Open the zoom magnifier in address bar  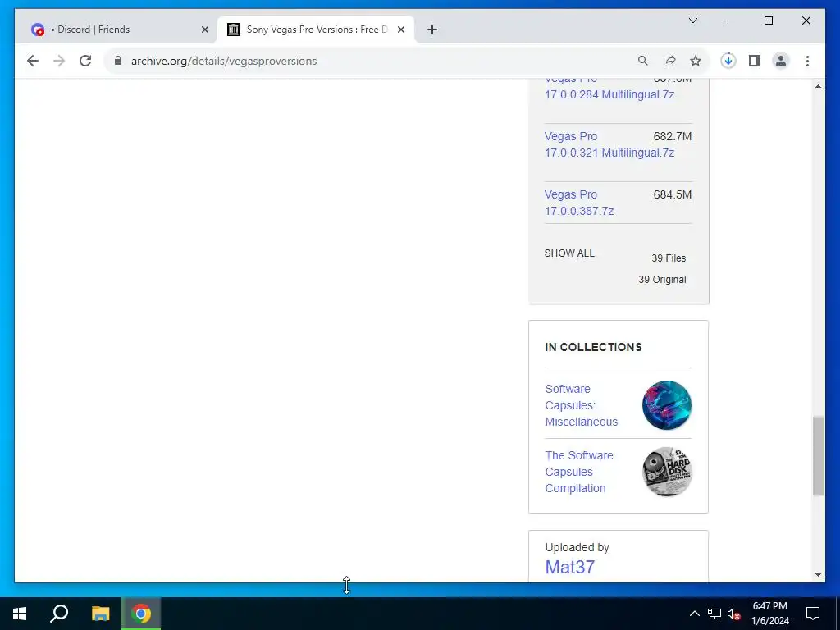(643, 61)
